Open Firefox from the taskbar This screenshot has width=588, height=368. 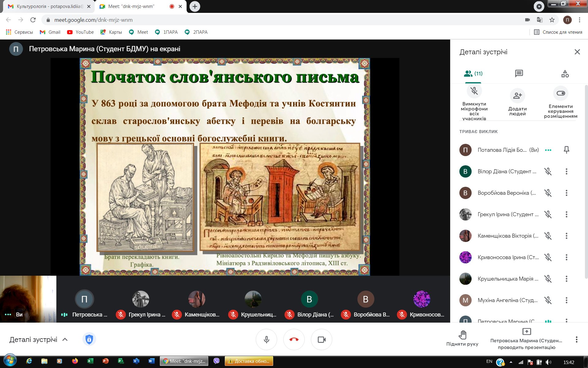tap(75, 361)
